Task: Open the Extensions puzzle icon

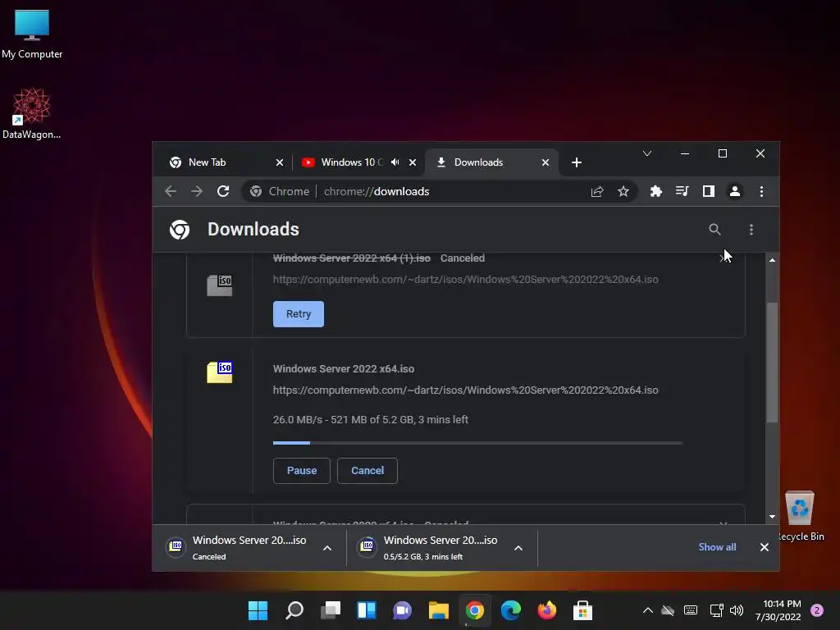Action: (655, 191)
